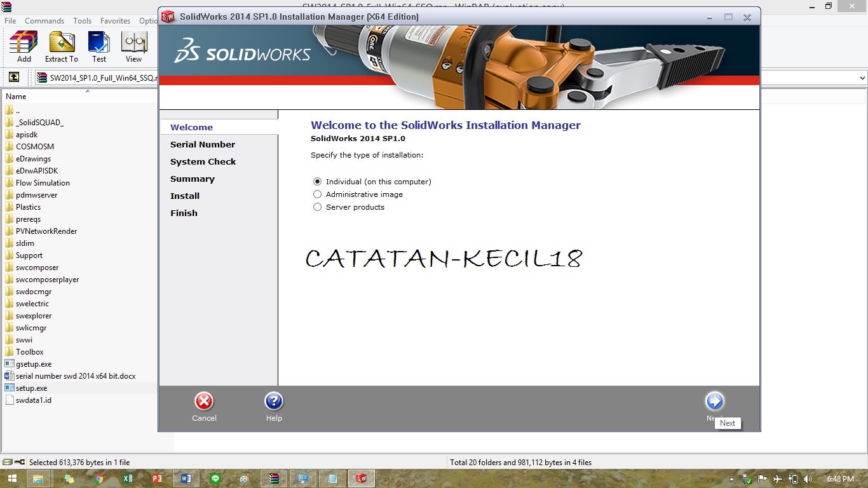Select the swelectric folder
This screenshot has width=868, height=488.
click(x=32, y=304)
